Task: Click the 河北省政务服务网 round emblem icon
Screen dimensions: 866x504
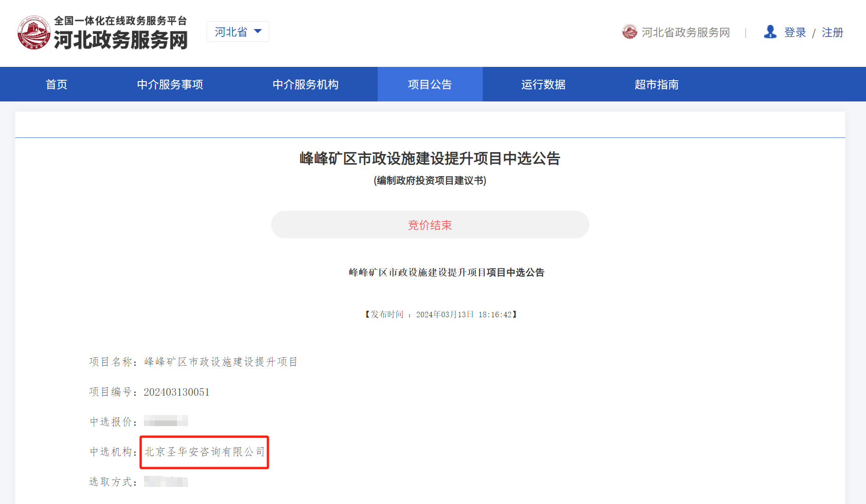Action: point(629,32)
